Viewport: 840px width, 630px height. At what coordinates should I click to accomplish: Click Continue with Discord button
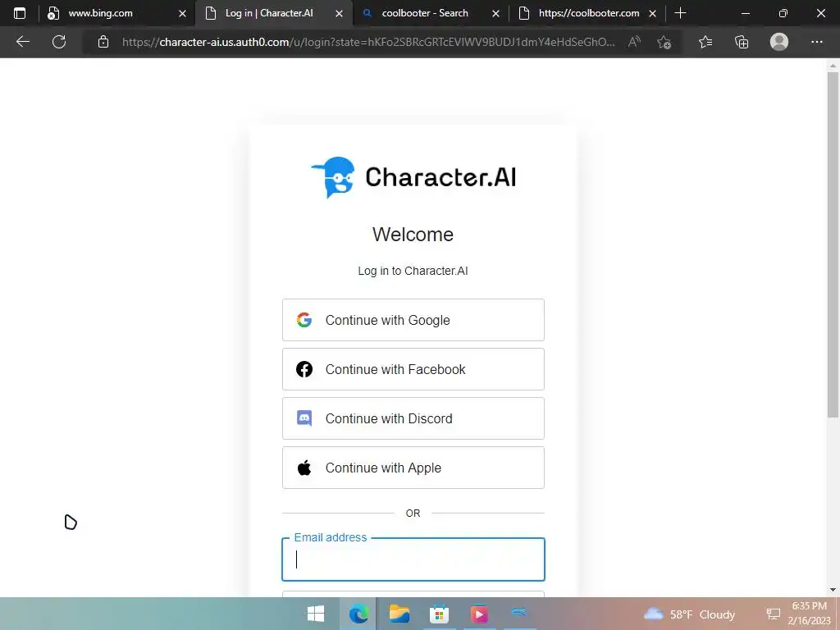[413, 418]
